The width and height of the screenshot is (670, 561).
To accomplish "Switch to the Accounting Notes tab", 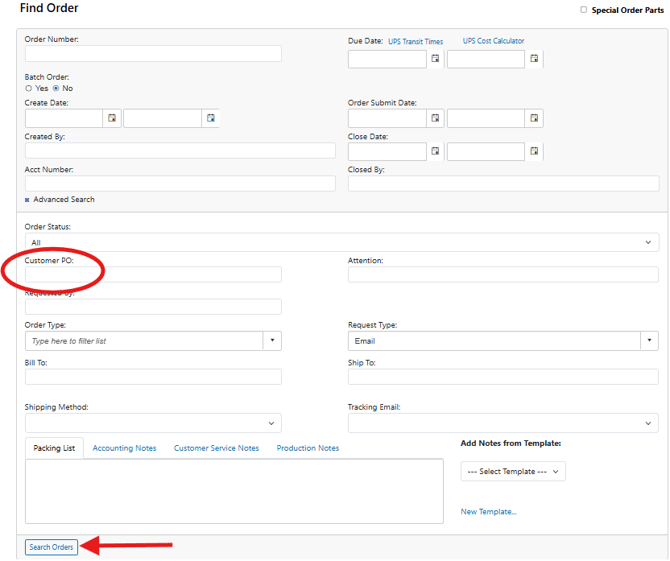I will pyautogui.click(x=124, y=448).
